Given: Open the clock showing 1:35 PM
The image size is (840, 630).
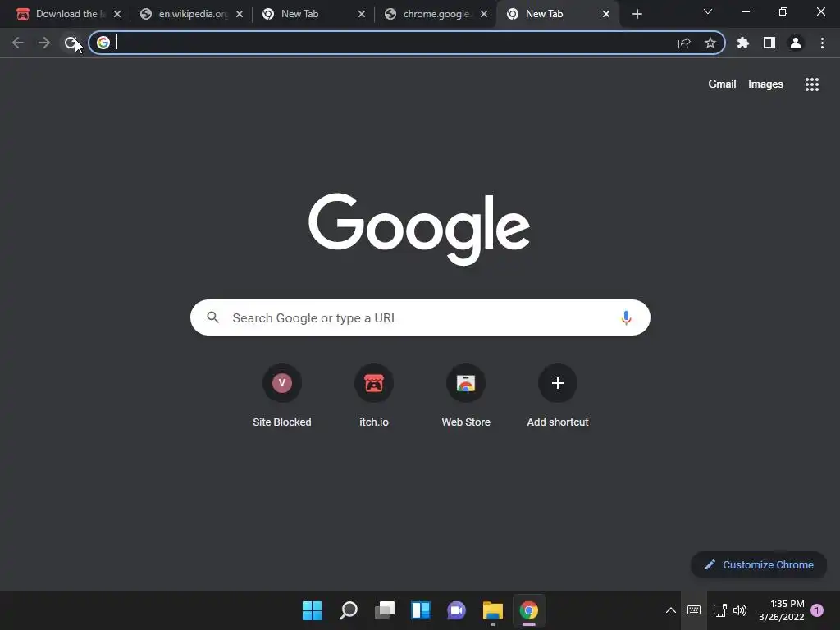Looking at the screenshot, I should coord(782,610).
